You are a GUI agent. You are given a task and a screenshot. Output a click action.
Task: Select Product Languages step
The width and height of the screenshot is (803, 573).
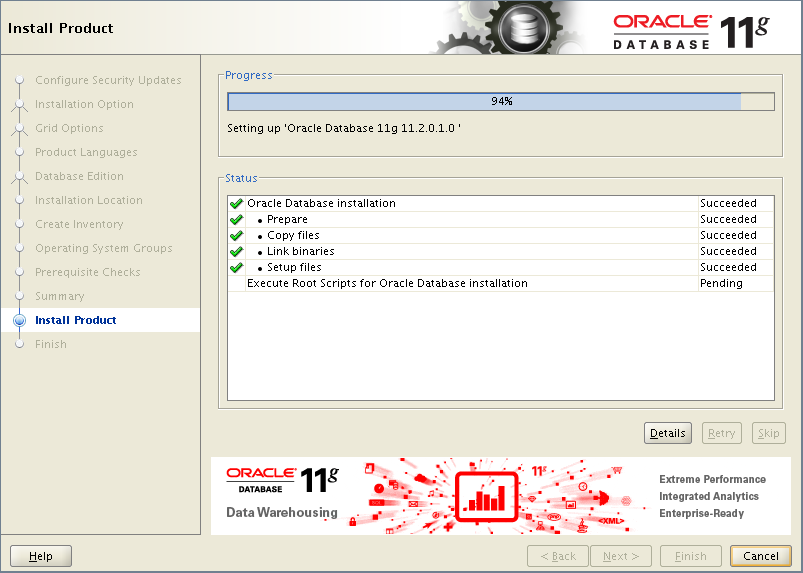(86, 152)
